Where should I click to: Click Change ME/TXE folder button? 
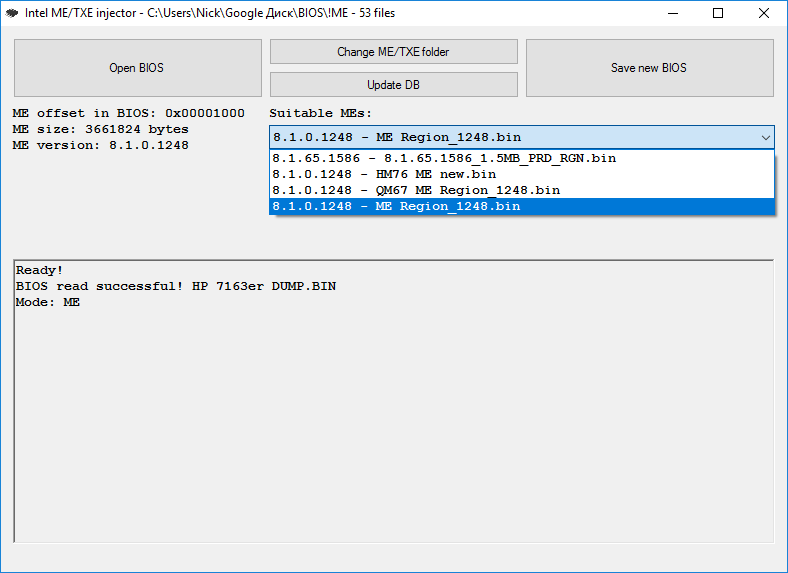point(393,52)
